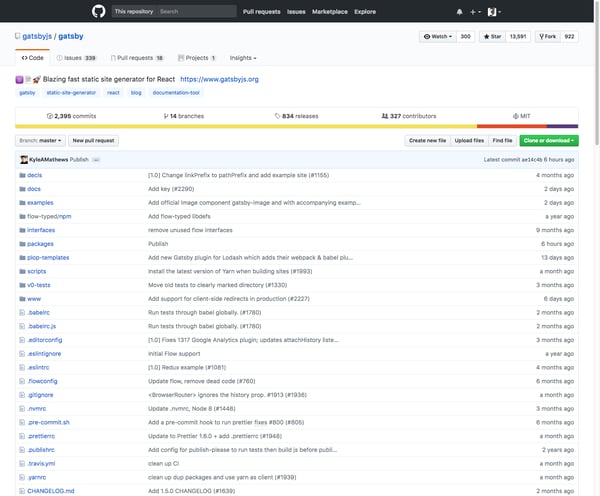Open the user avatar menu
The height and width of the screenshot is (496, 600).
click(494, 12)
